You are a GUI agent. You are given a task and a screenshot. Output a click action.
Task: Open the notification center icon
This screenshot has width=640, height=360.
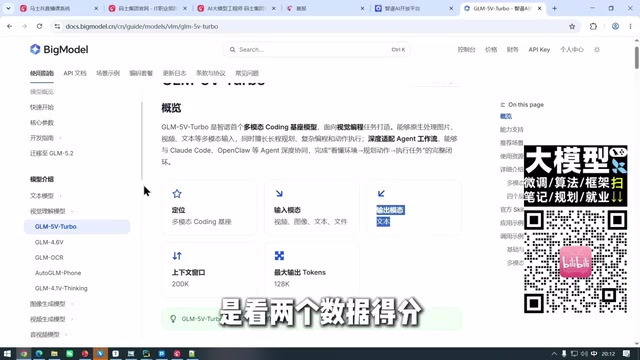pyautogui.click(x=627, y=353)
